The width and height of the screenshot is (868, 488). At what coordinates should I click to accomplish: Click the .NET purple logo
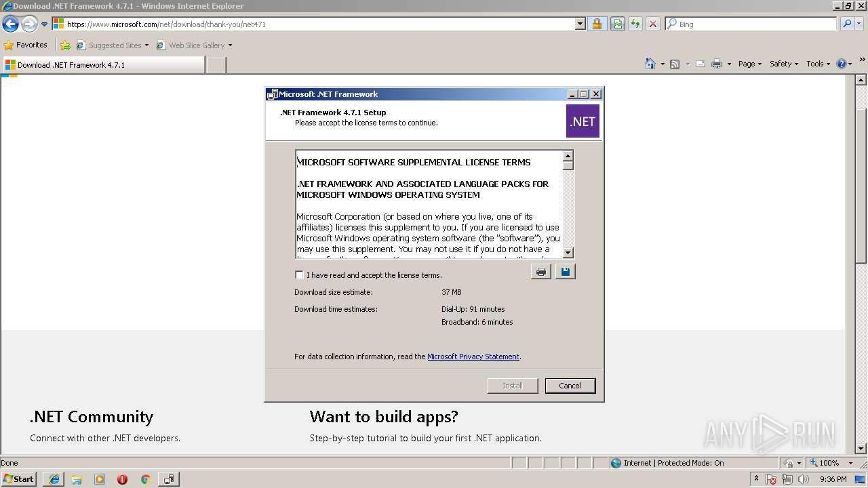tap(583, 121)
